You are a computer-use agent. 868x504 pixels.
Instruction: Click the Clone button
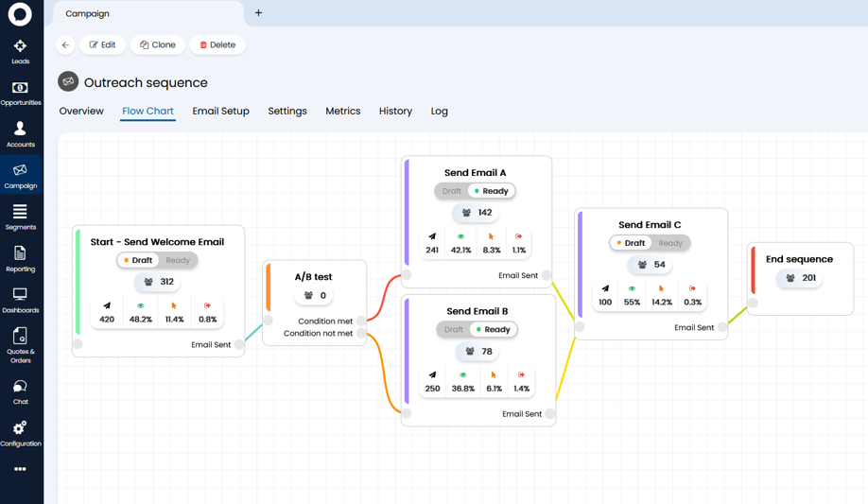pyautogui.click(x=158, y=45)
